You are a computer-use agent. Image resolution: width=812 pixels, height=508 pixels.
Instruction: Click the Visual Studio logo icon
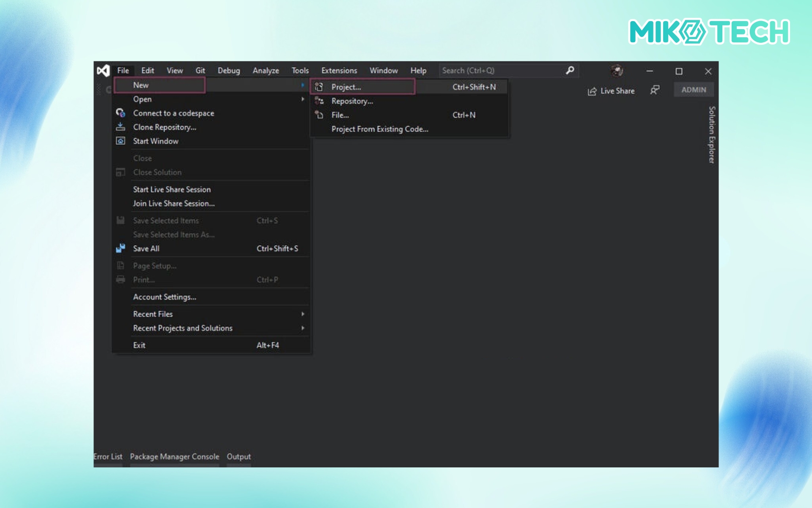(x=103, y=71)
